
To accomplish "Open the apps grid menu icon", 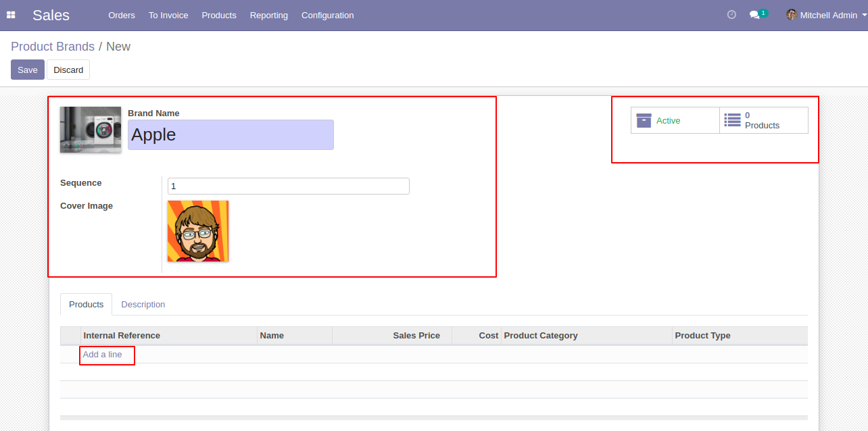I will click(11, 15).
